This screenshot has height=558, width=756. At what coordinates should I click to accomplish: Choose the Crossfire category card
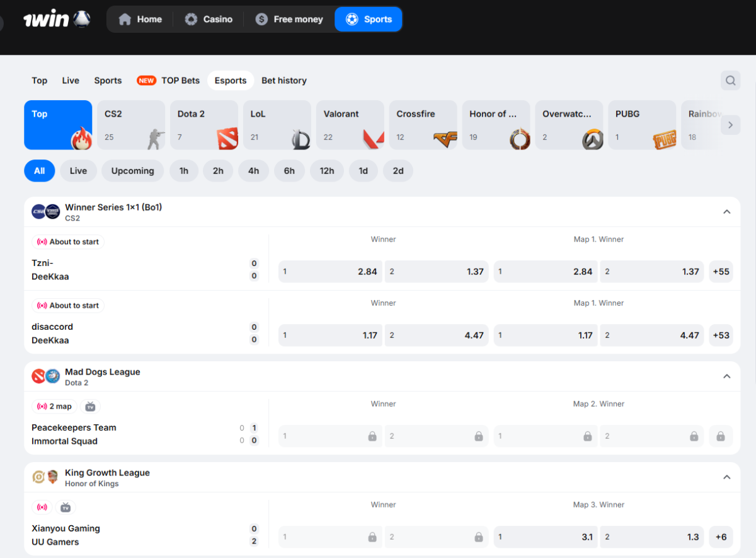423,125
